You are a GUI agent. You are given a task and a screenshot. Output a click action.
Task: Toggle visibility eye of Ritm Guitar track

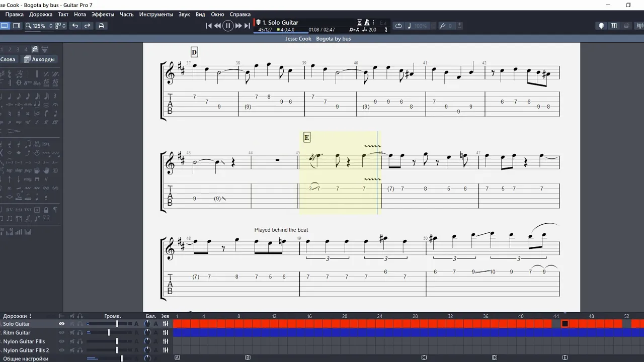61,333
